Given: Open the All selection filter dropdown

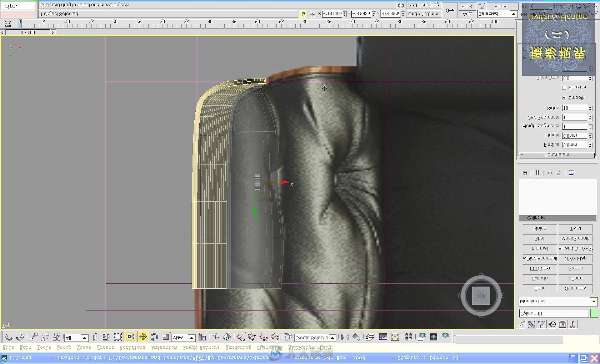Looking at the screenshot, I should tap(76, 338).
